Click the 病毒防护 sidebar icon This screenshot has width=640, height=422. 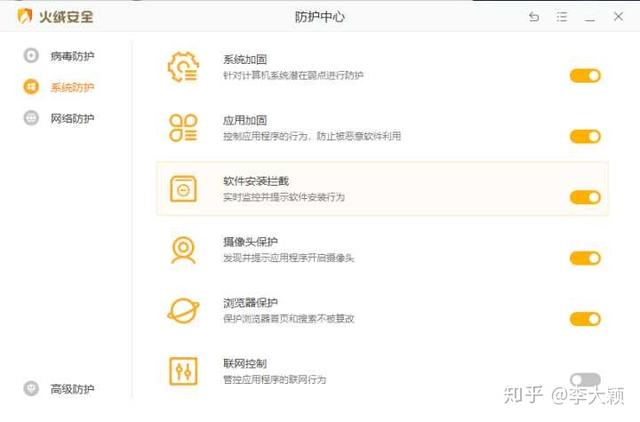click(x=31, y=56)
